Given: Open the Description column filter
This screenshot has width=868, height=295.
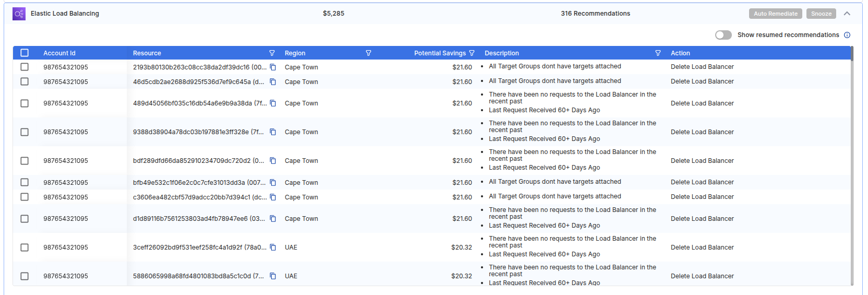Looking at the screenshot, I should 658,53.
